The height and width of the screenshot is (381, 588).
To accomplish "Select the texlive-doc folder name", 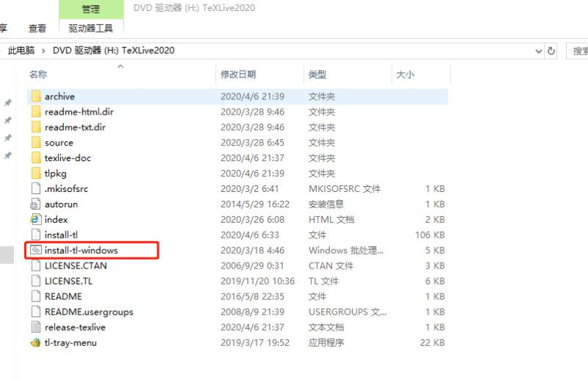I will (x=68, y=158).
